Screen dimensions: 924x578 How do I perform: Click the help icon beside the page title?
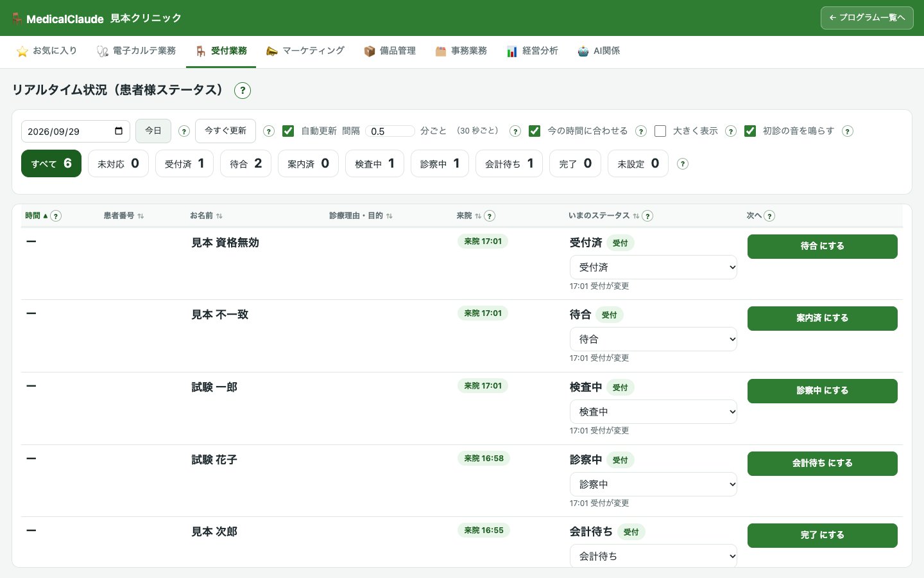tap(243, 91)
